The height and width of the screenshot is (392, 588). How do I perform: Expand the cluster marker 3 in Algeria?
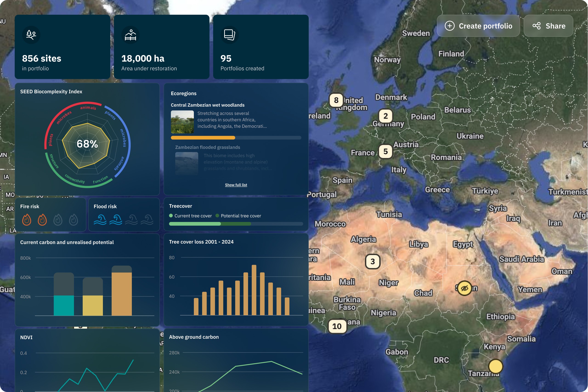[373, 261]
